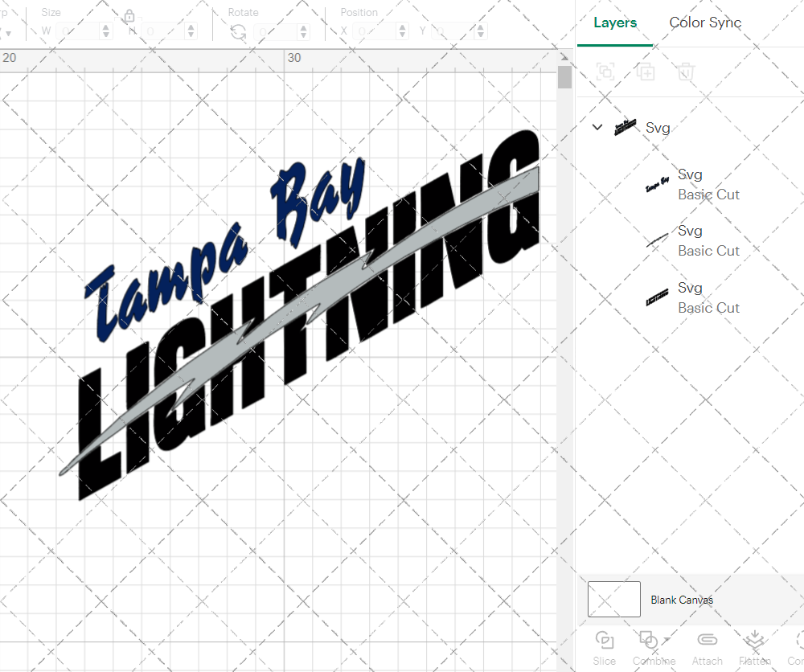Viewport: 804px width, 672px height.
Task: Click the Group icon in Layers toolbar
Action: pyautogui.click(x=605, y=72)
